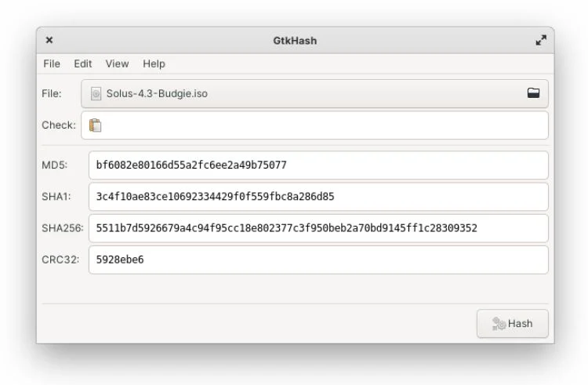Click the window expand arrows icon
588x385 pixels.
[541, 40]
